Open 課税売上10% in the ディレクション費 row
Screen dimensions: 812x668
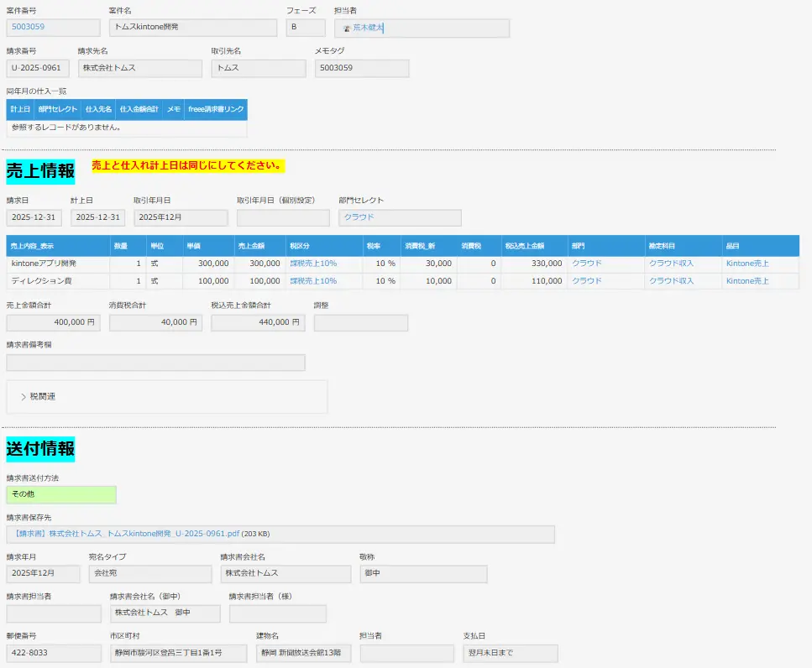[313, 281]
